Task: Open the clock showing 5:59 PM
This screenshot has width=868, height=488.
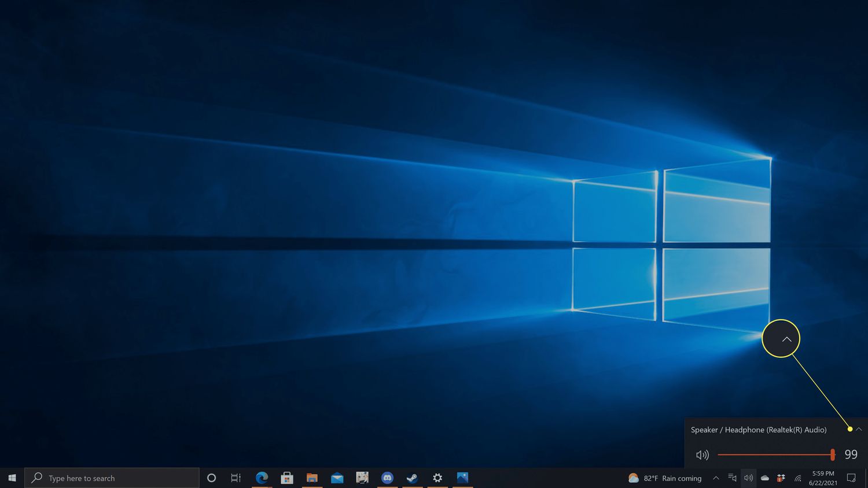Action: [823, 478]
